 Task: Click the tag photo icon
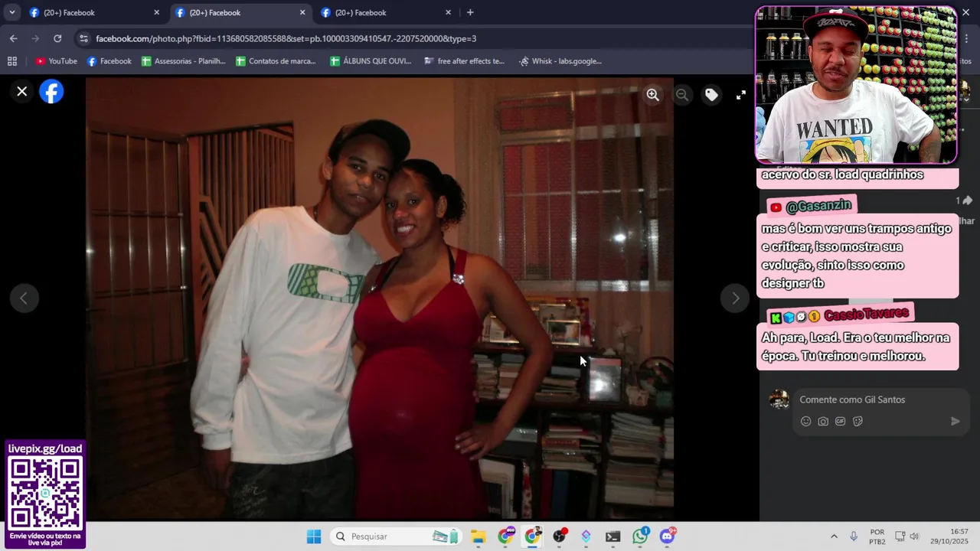point(711,95)
